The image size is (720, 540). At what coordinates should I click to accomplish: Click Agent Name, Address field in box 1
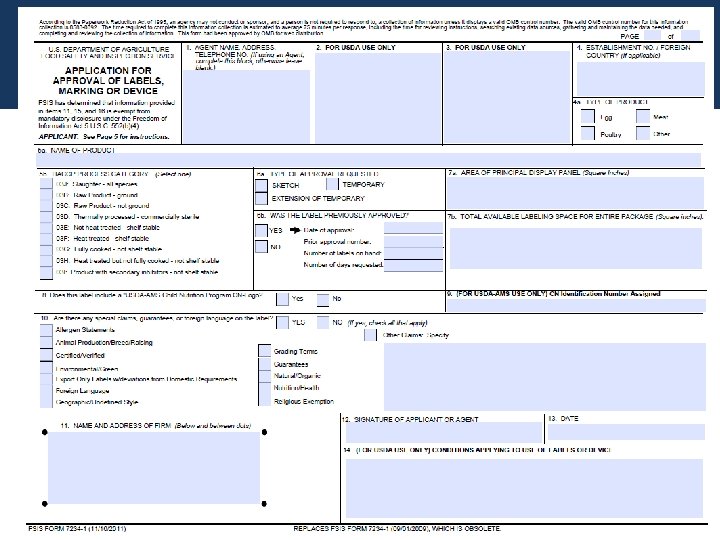click(x=247, y=107)
